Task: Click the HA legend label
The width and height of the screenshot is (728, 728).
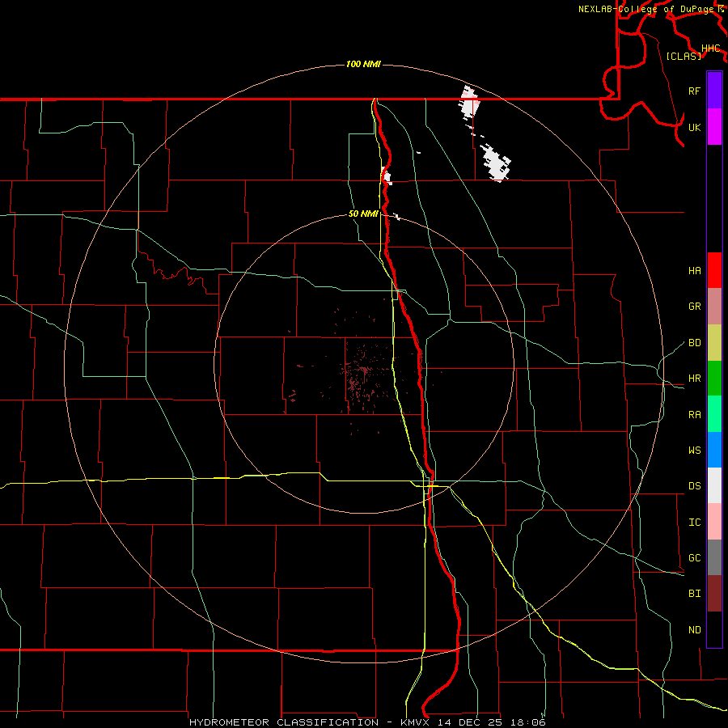Action: coord(694,270)
